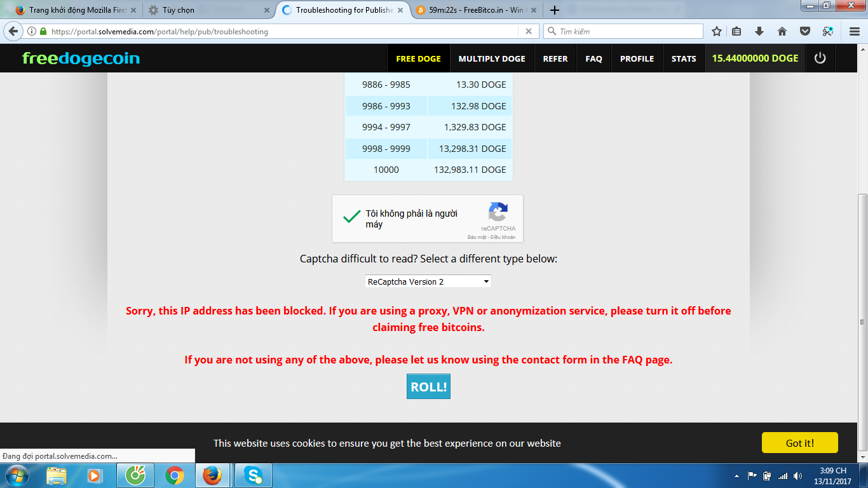868x488 pixels.
Task: Toggle the reCAPTCHA 'Tôi không phải là người máy' checkbox
Action: click(x=351, y=217)
